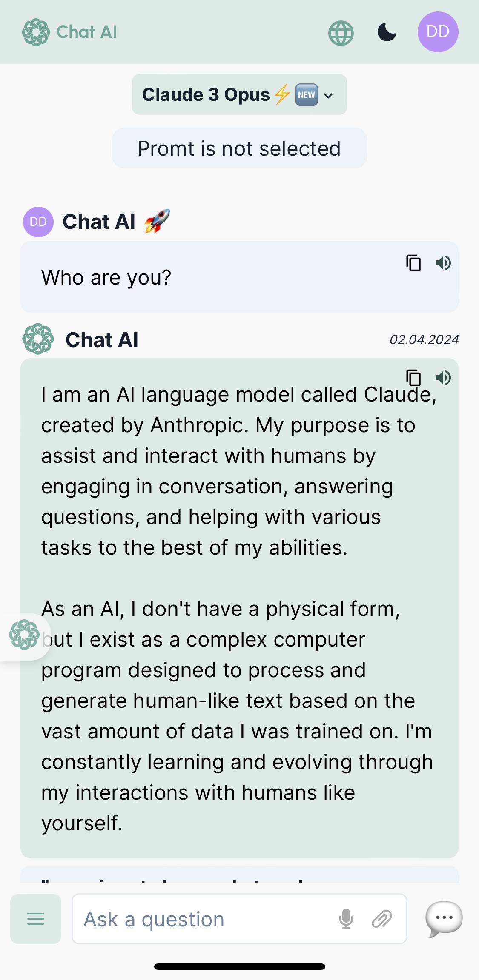Open the DD profile avatar menu

coord(438,32)
